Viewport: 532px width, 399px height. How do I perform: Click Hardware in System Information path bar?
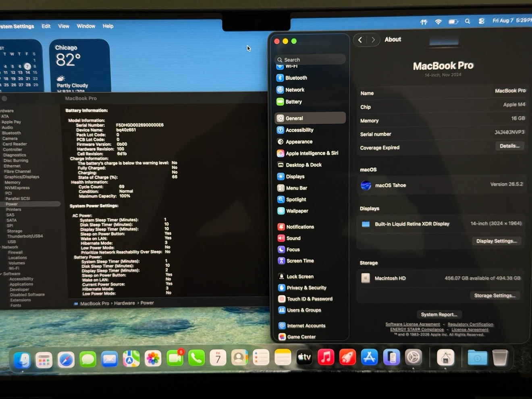124,303
